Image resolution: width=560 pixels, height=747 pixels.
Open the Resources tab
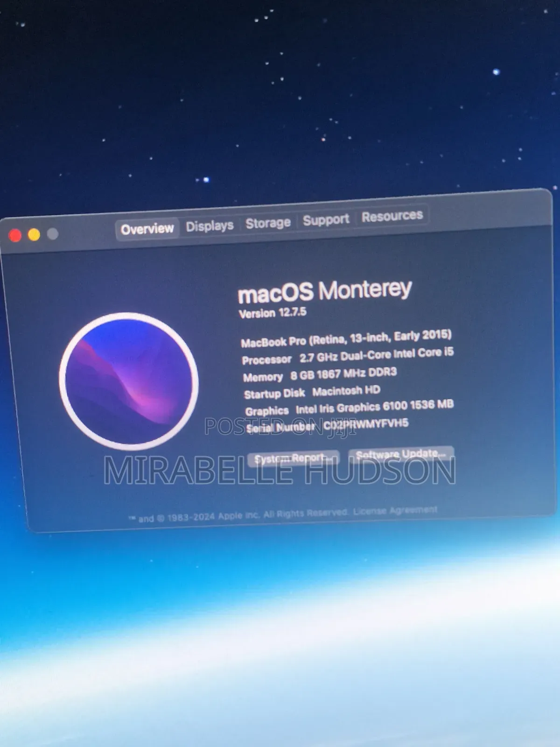click(x=392, y=216)
